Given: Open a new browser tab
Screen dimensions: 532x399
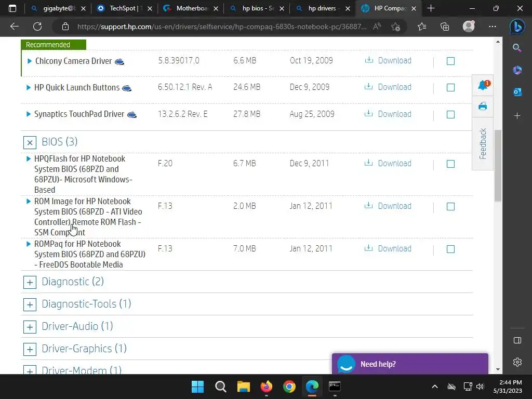Looking at the screenshot, I should [431, 8].
